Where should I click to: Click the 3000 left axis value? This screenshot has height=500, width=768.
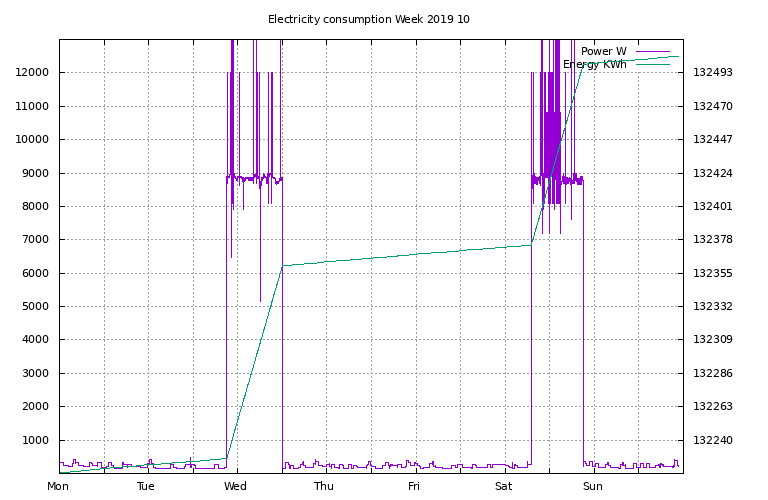point(35,373)
